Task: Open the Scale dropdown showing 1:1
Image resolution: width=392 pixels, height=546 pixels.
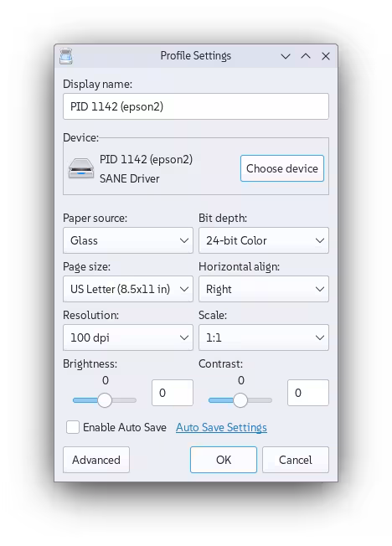Action: (263, 337)
